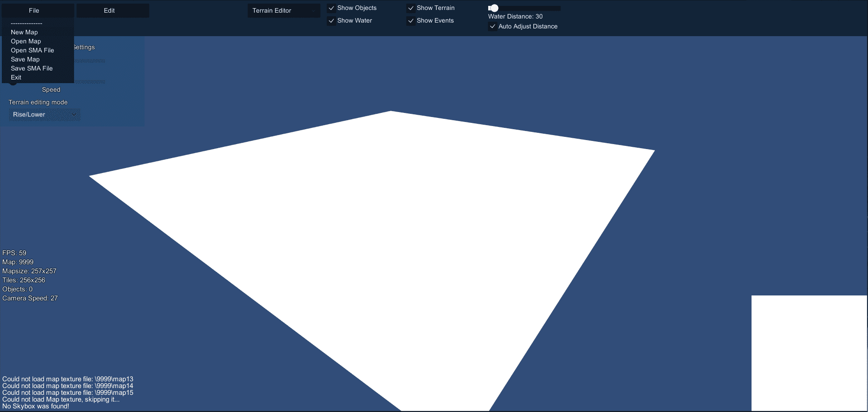Toggle the Show Objects checkbox

331,8
